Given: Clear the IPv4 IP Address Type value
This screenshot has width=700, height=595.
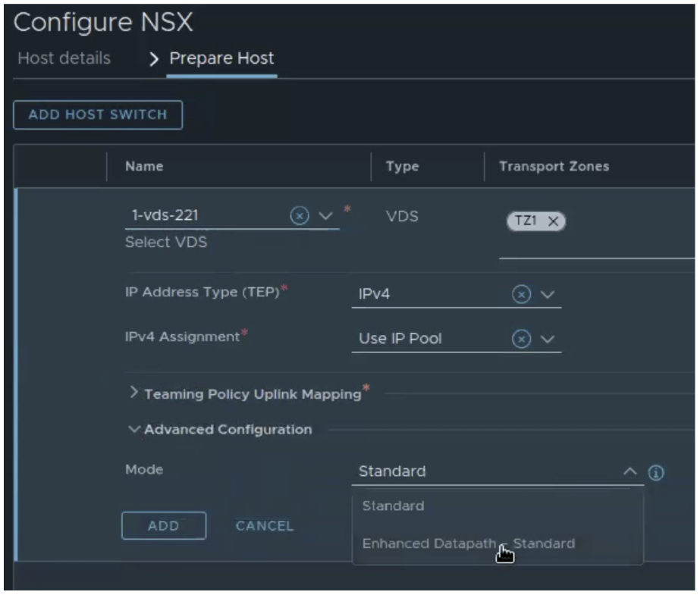Looking at the screenshot, I should 521,295.
